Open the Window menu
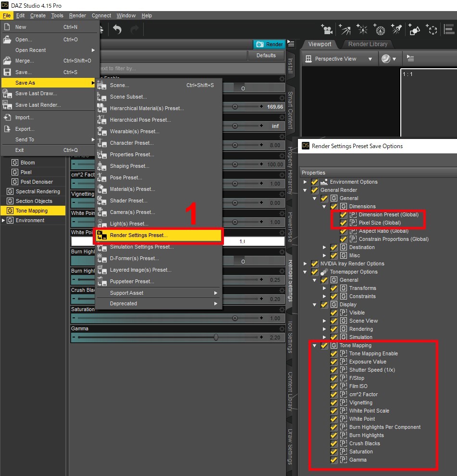 pyautogui.click(x=126, y=15)
